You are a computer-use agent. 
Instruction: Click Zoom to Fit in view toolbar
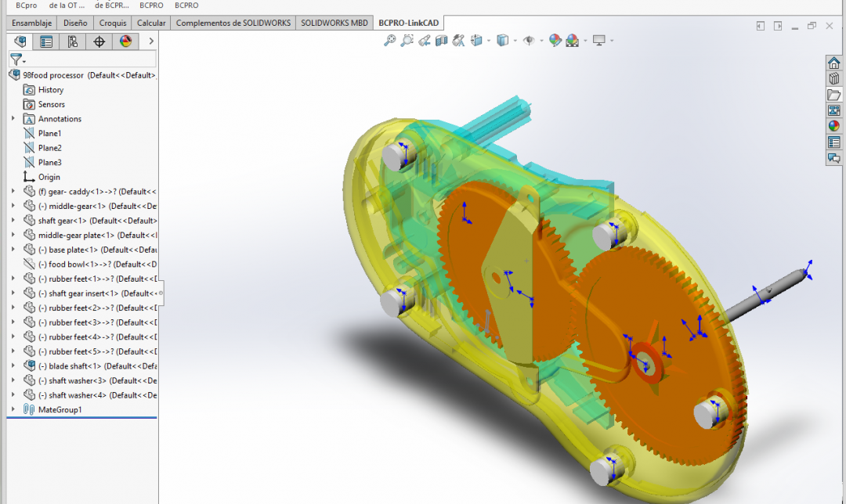click(x=389, y=41)
